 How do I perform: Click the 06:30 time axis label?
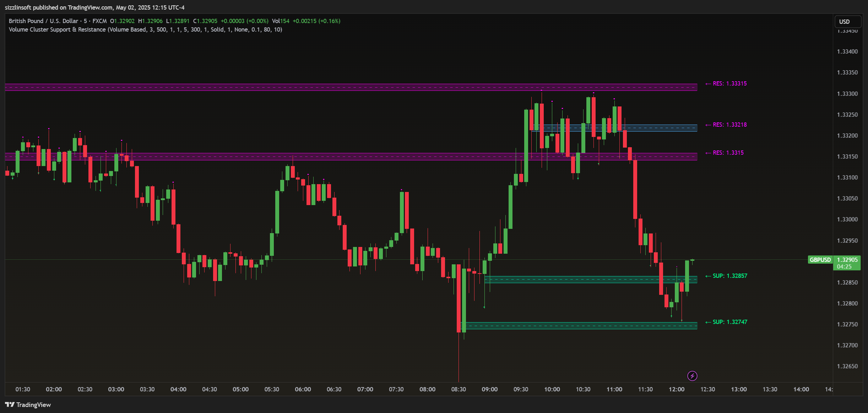pyautogui.click(x=334, y=389)
